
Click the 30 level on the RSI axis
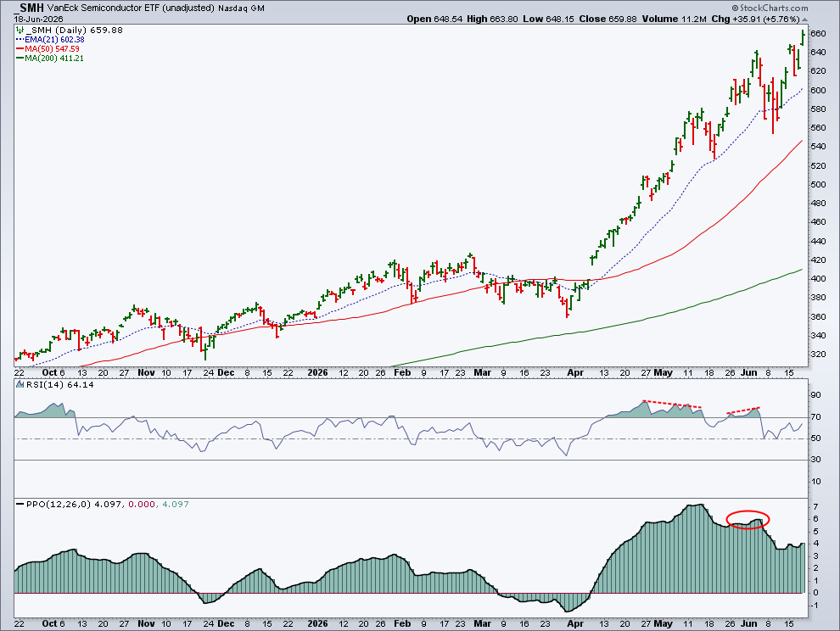click(x=816, y=461)
